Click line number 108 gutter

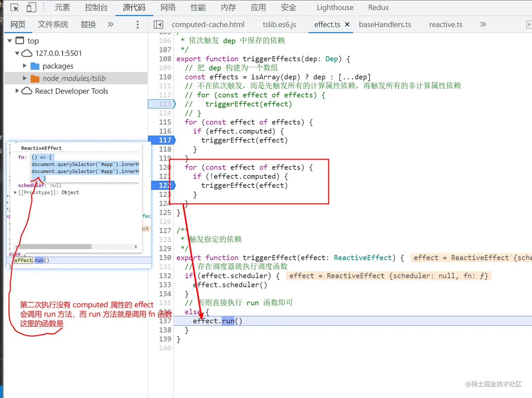coord(165,59)
